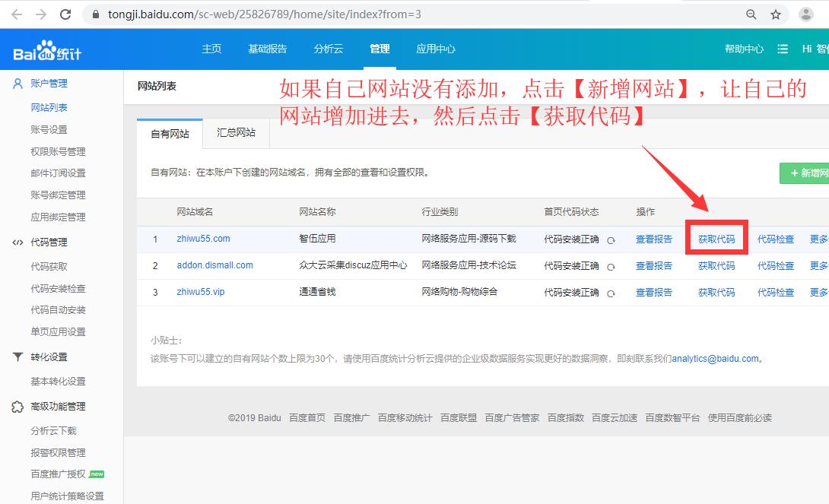
Task: Click 获取代码 for addon.dismall.com
Action: click(716, 266)
